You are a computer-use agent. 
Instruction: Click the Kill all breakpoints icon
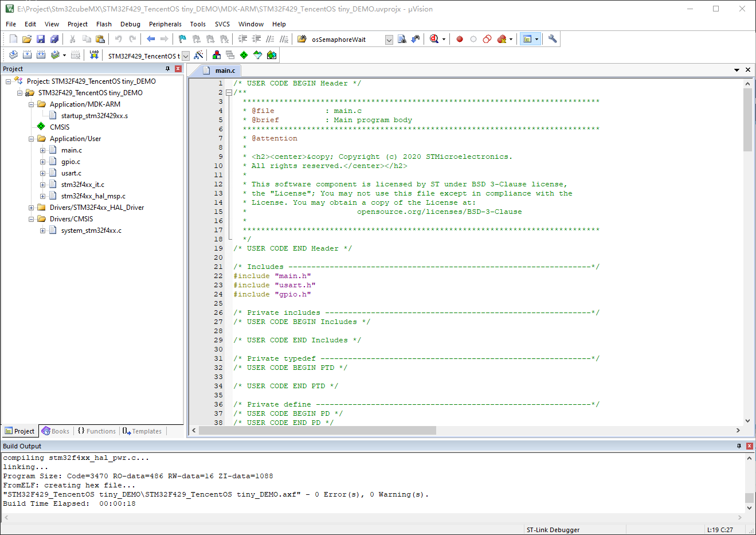(x=502, y=39)
